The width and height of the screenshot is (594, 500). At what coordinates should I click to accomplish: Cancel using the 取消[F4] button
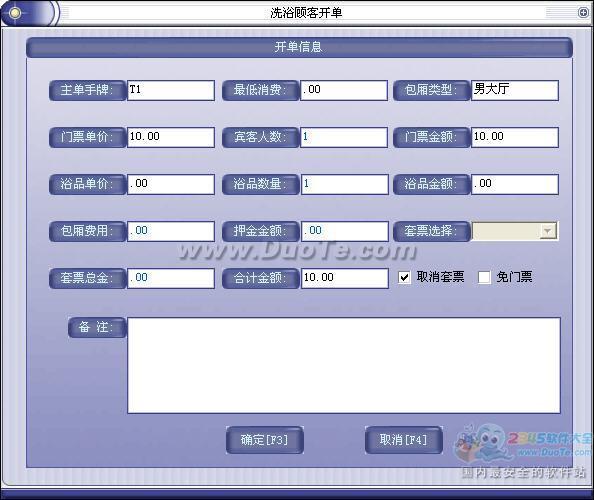pos(403,440)
